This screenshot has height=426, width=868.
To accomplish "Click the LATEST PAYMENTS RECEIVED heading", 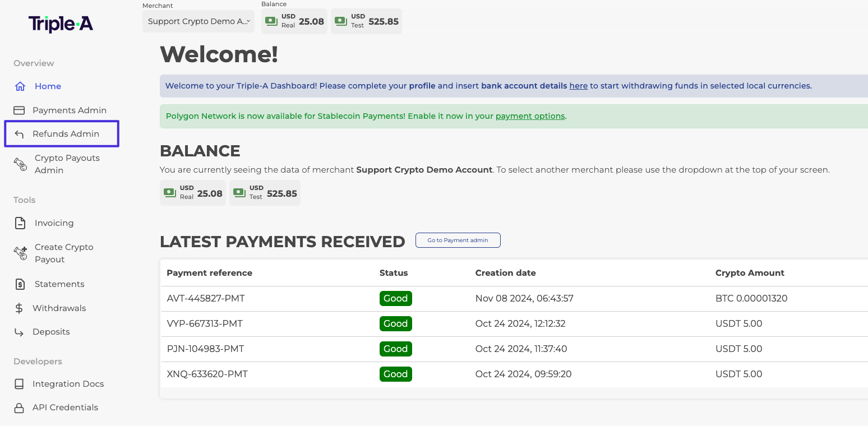I will pyautogui.click(x=283, y=242).
